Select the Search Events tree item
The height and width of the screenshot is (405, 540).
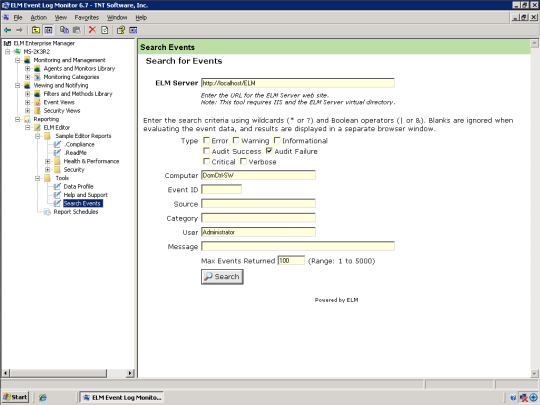coord(83,204)
